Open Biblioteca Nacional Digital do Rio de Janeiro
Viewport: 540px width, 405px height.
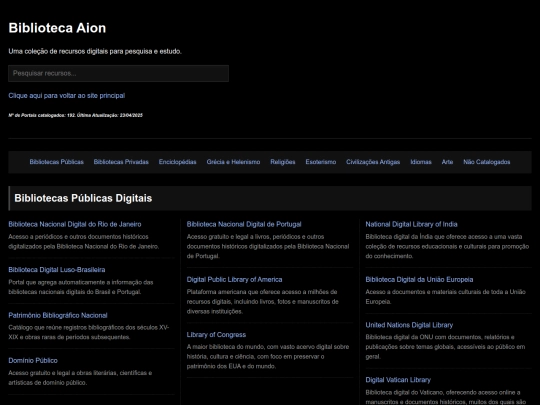[x=75, y=224]
